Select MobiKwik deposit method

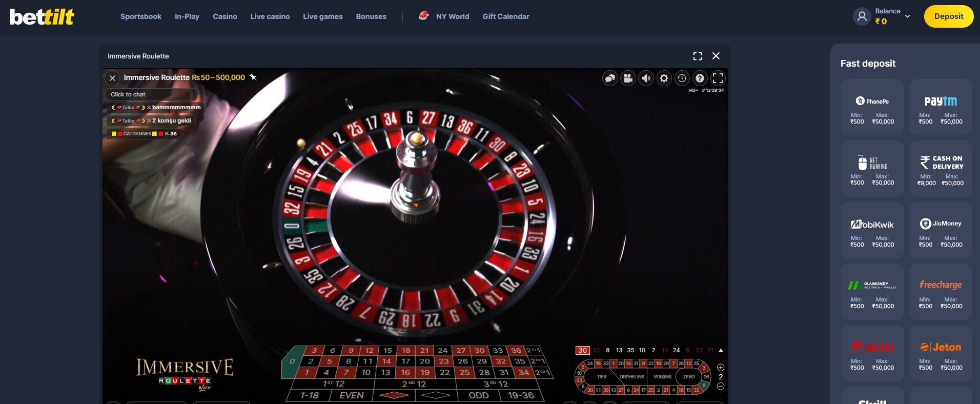[x=872, y=230]
